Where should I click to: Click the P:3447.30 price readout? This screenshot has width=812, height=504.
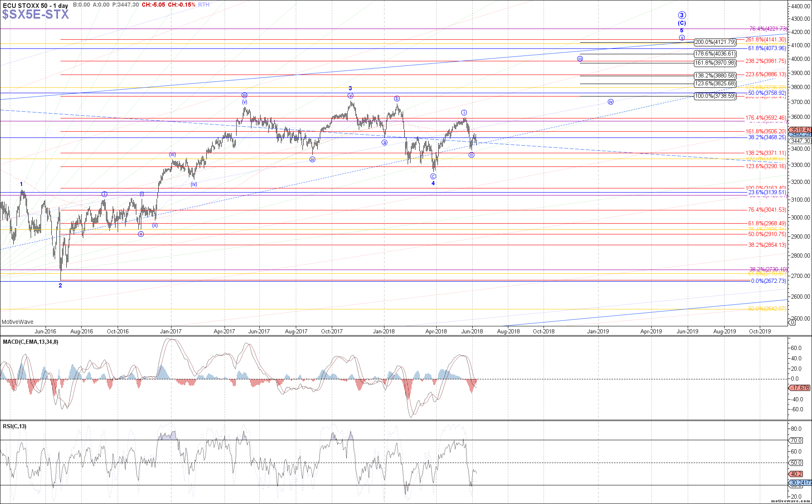(x=126, y=5)
